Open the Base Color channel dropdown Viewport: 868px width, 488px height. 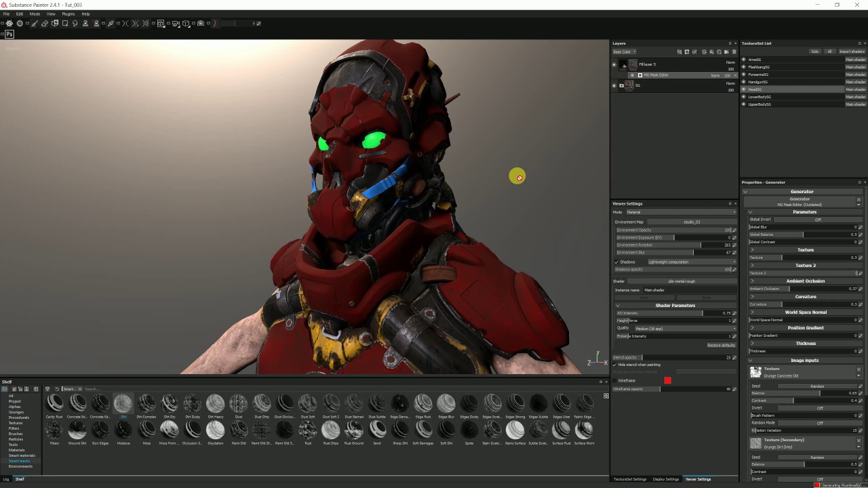(625, 52)
